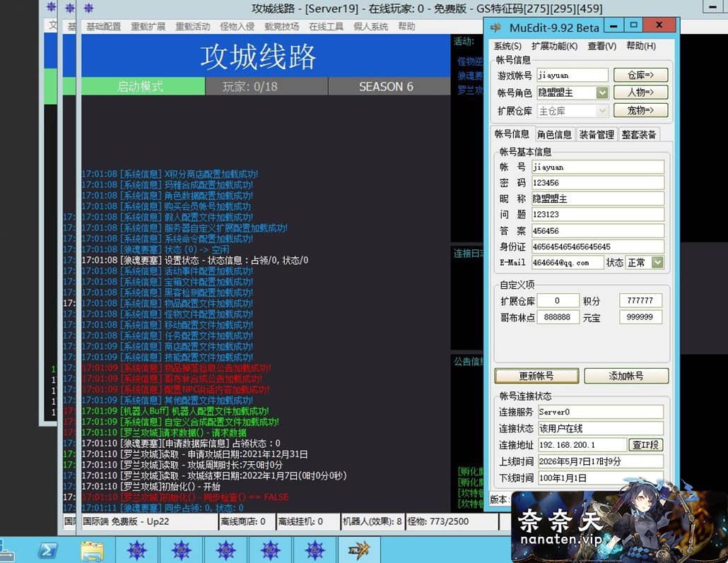Click the 密码 field showing 123456
The image size is (728, 563).
pyautogui.click(x=598, y=183)
